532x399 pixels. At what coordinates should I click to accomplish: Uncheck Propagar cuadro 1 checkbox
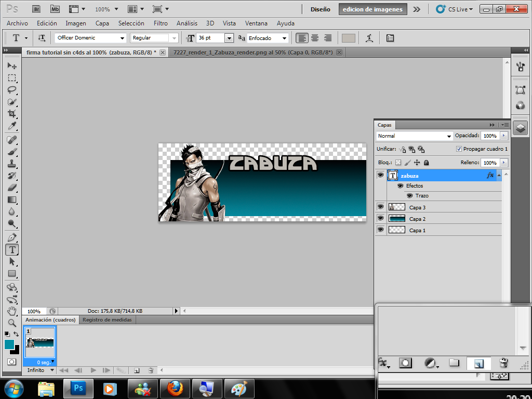(x=459, y=149)
